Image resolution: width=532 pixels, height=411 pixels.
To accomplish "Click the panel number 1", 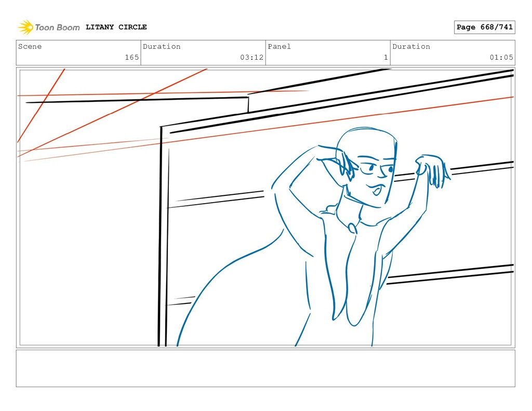I will click(x=386, y=57).
